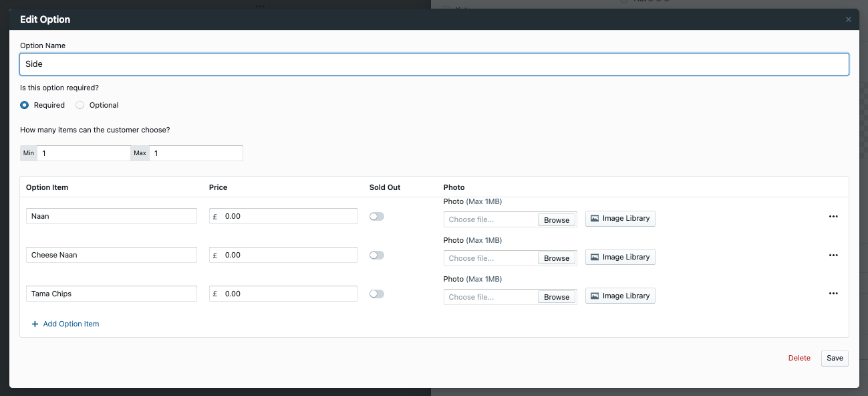Open Image Library for Cheese Naan row
Screen dimensions: 868x396
click(x=619, y=257)
